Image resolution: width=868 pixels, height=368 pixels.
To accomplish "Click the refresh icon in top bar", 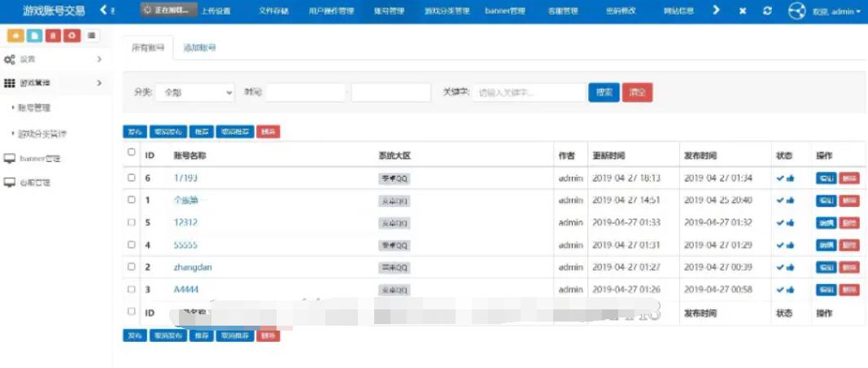I will [767, 11].
